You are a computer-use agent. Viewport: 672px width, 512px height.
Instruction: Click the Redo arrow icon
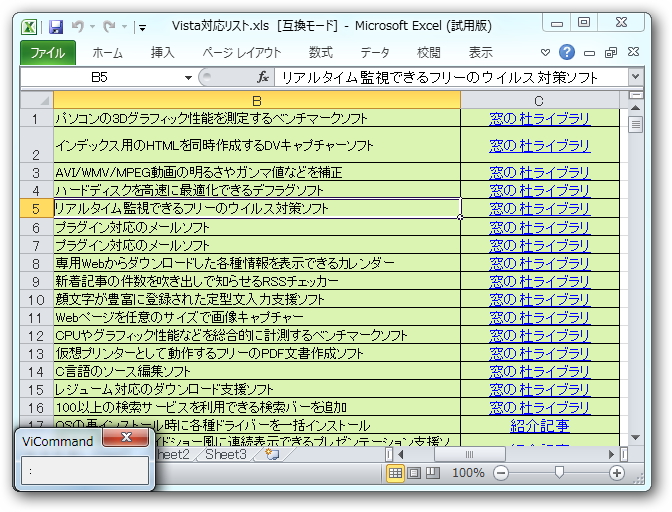(x=109, y=27)
